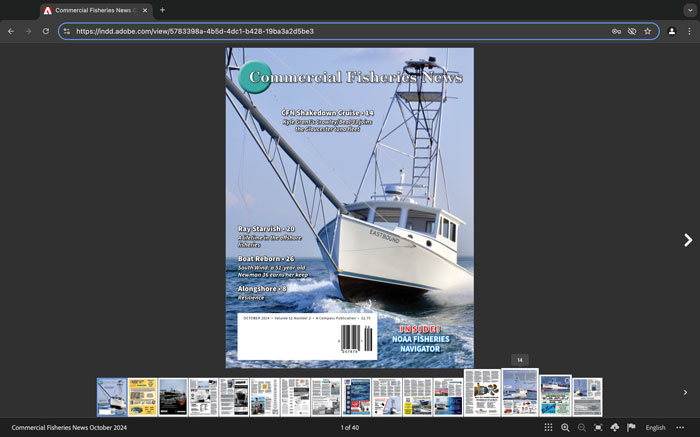Reload the page

45,31
